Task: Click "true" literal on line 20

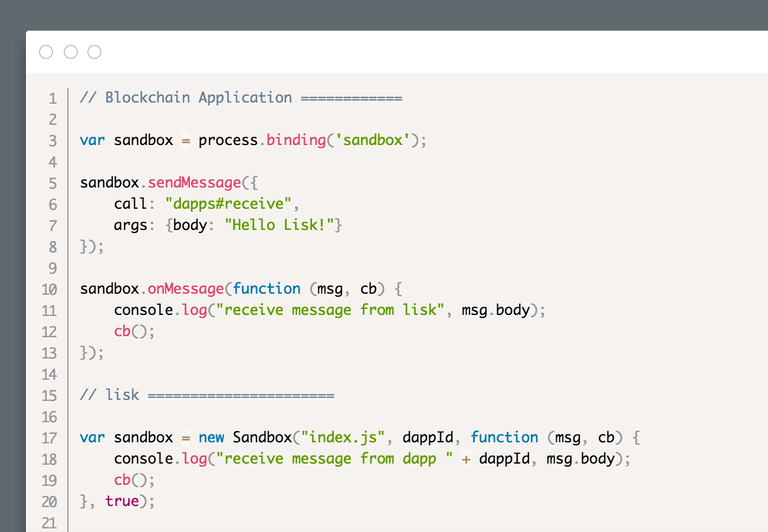Action: (x=122, y=501)
